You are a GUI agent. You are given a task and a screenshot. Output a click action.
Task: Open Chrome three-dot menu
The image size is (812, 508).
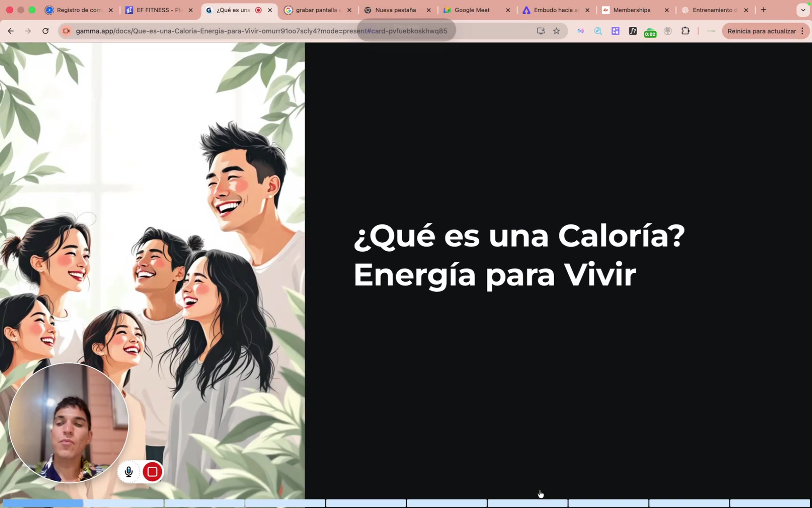pyautogui.click(x=803, y=31)
